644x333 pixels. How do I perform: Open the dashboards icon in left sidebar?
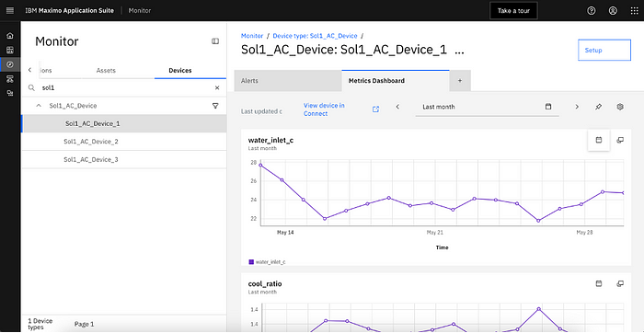pos(10,50)
